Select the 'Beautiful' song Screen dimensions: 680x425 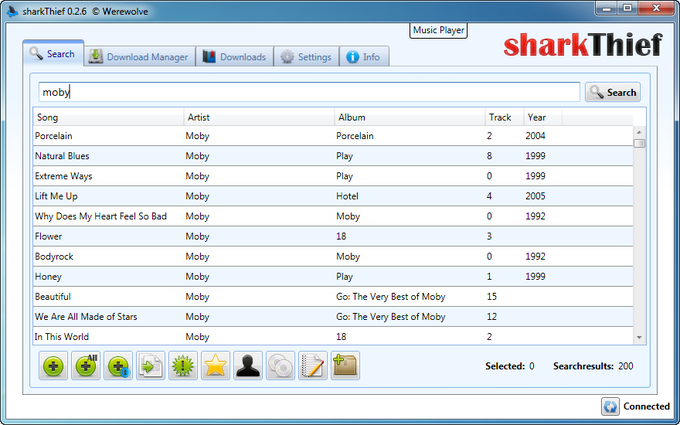coord(333,297)
